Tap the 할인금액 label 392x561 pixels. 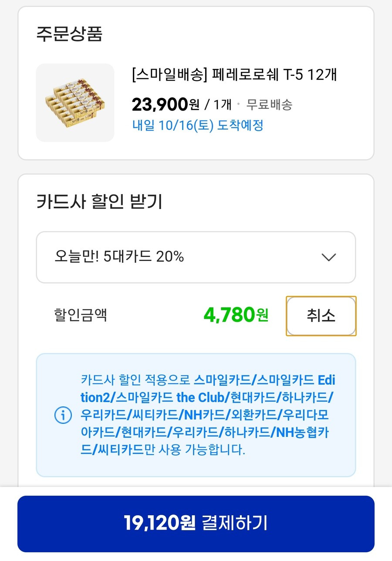pyautogui.click(x=80, y=315)
